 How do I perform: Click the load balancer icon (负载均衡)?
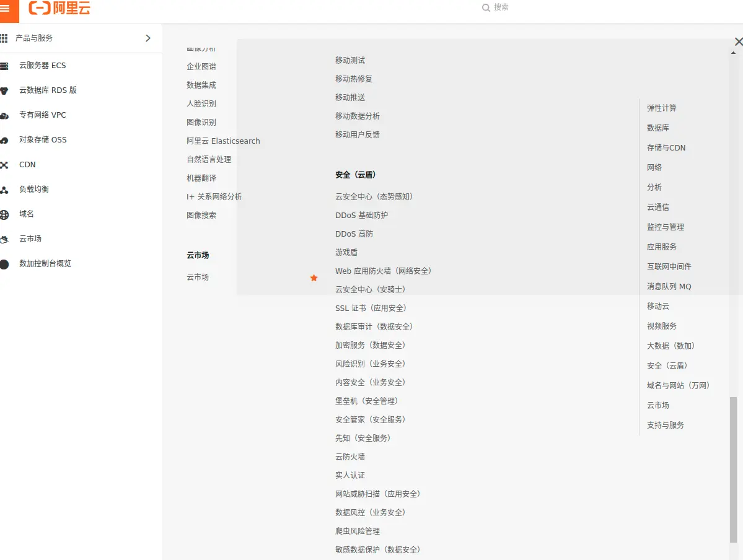click(x=4, y=190)
